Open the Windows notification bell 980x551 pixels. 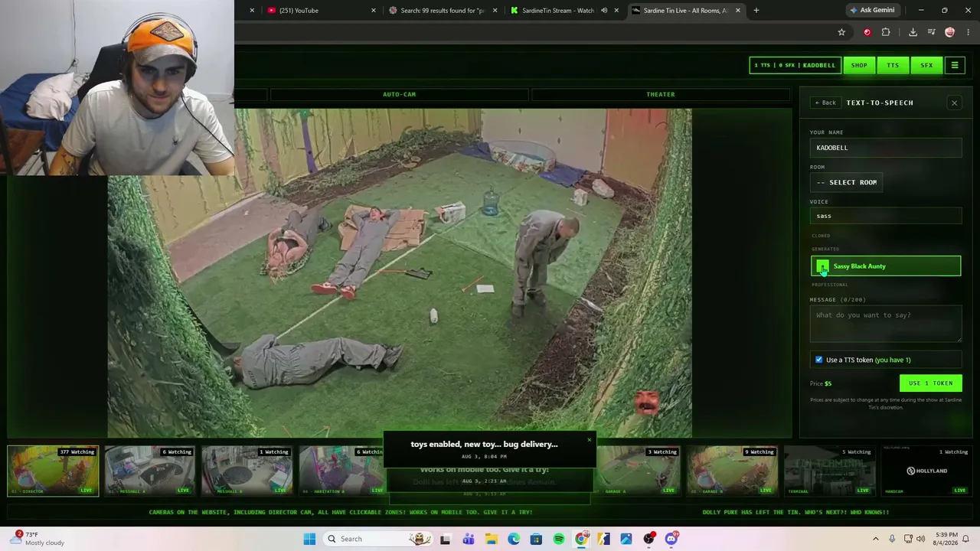pos(966,539)
